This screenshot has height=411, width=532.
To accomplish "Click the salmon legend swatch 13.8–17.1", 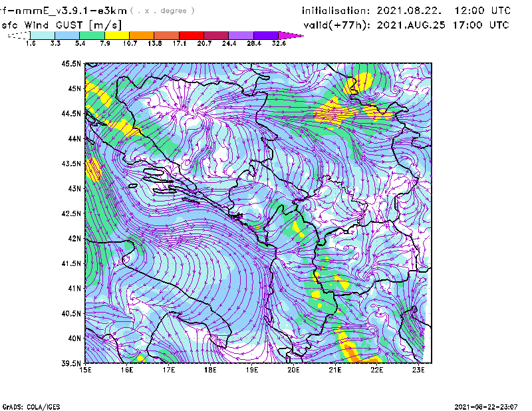I will (167, 35).
